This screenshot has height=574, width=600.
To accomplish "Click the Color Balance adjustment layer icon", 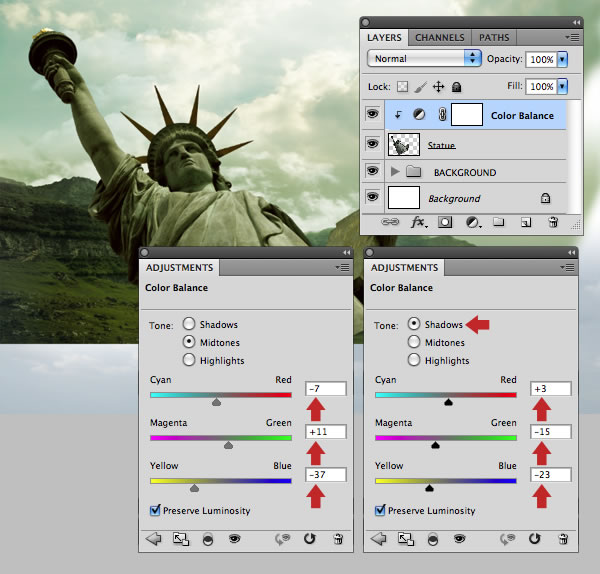I will (419, 114).
